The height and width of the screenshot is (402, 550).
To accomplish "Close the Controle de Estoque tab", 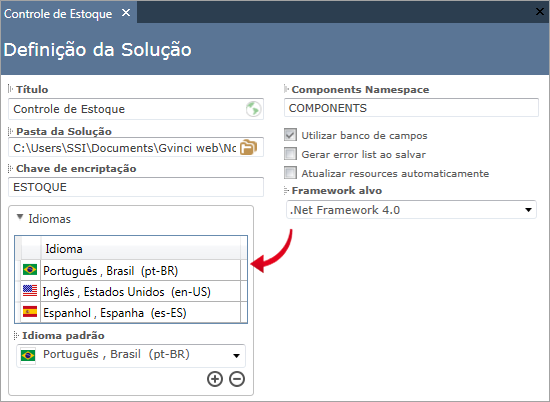I will [126, 13].
